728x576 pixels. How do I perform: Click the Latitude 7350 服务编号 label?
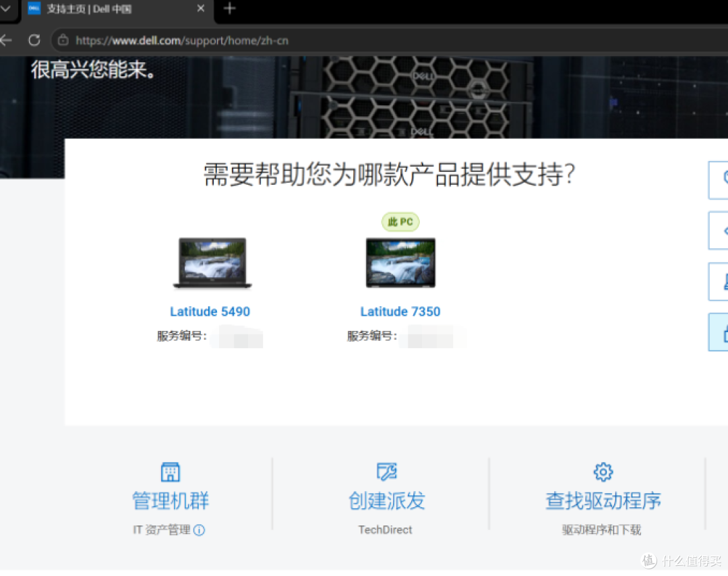coord(372,336)
